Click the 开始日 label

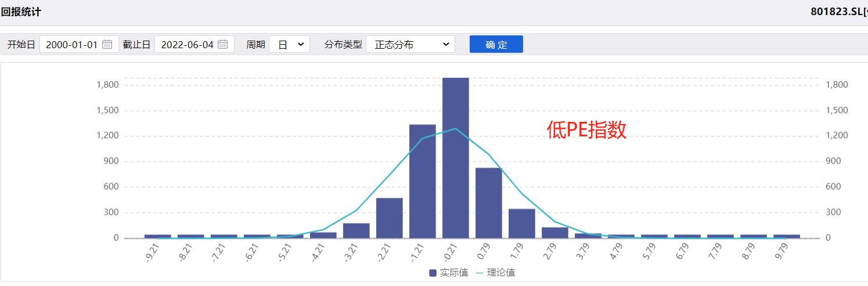coord(21,45)
